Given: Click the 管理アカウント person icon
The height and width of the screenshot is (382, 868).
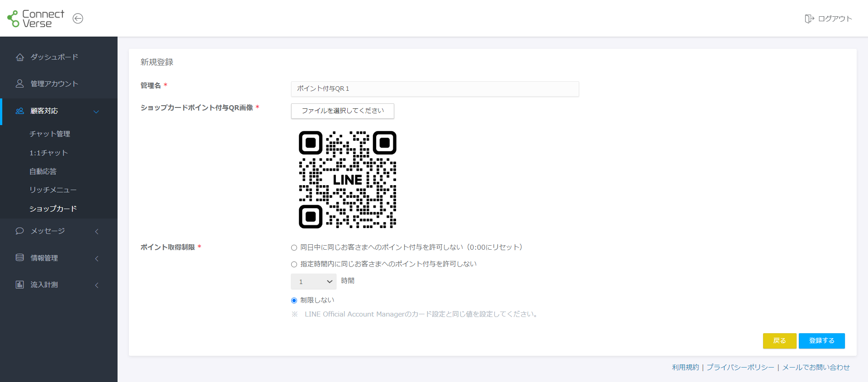Looking at the screenshot, I should click(x=20, y=84).
